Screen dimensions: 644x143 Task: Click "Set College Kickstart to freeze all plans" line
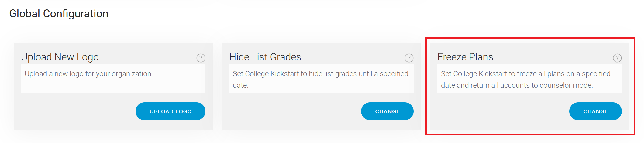point(525,74)
